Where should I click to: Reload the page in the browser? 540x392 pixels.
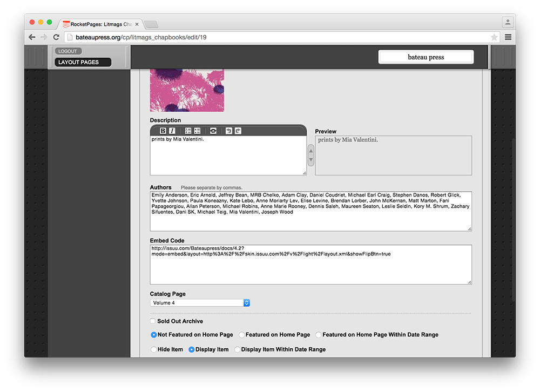click(x=56, y=37)
